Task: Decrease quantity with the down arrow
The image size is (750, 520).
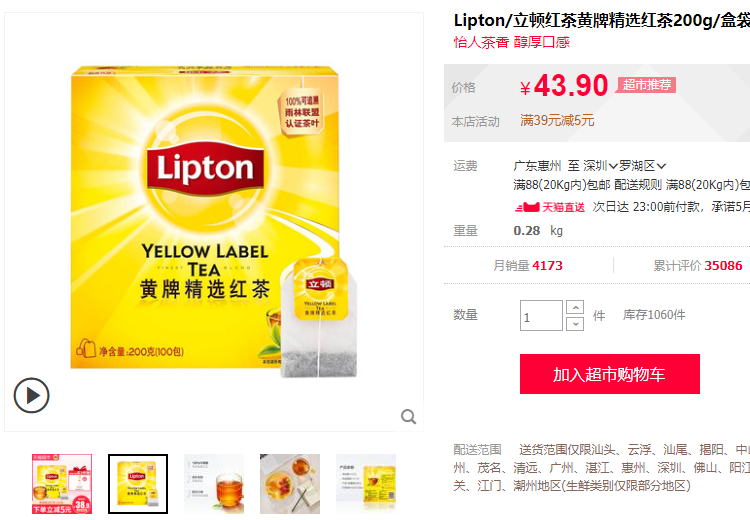Action: point(575,324)
